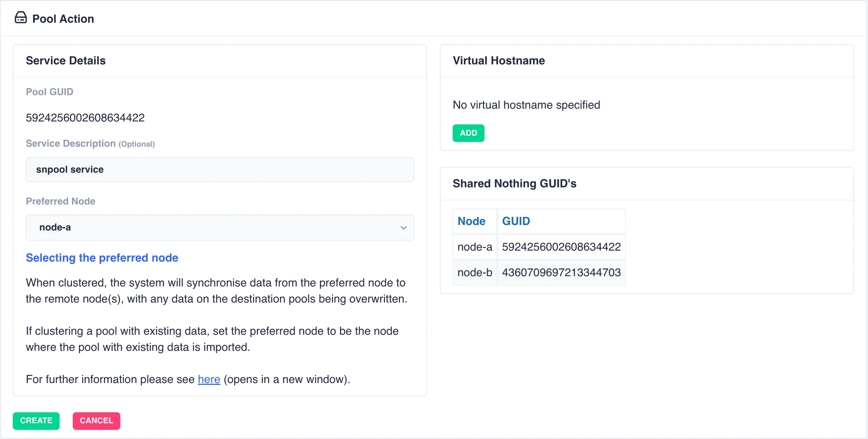
Task: Click the Shared Nothing GUID's heading
Action: coord(514,183)
